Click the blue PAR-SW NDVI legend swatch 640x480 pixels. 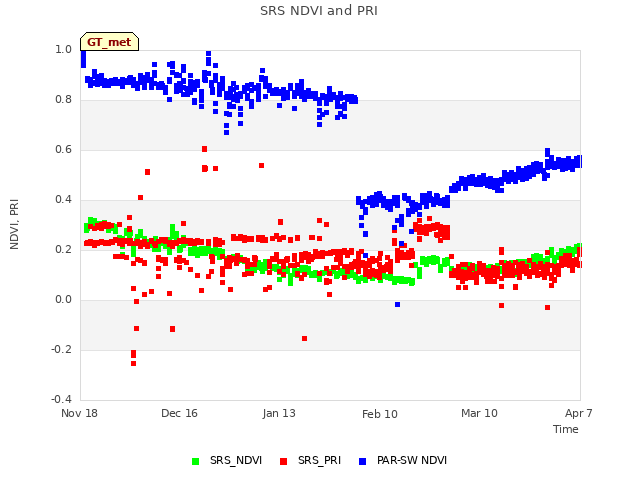362,461
